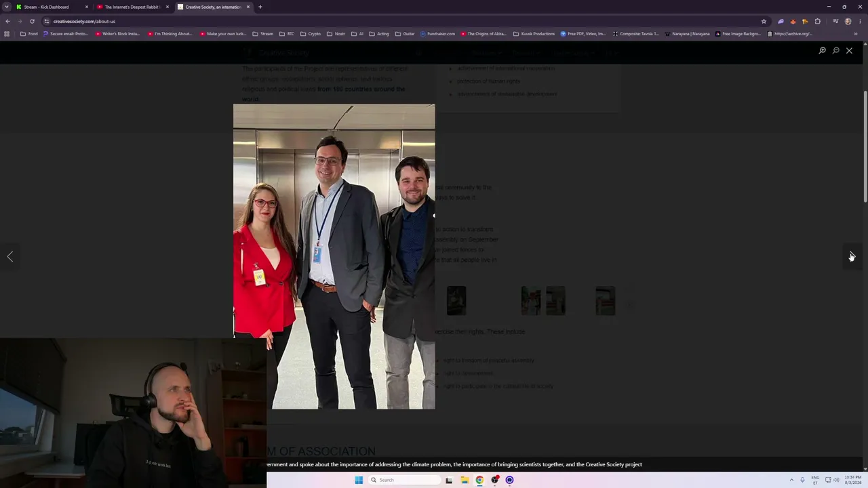Click the site information icon in address bar
This screenshot has height=488, width=868.
click(x=47, y=21)
